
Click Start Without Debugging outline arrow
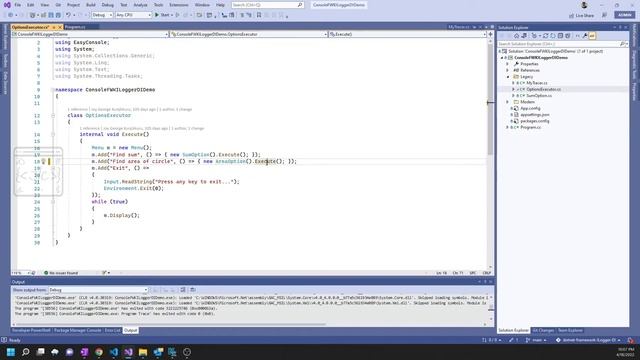(x=178, y=15)
